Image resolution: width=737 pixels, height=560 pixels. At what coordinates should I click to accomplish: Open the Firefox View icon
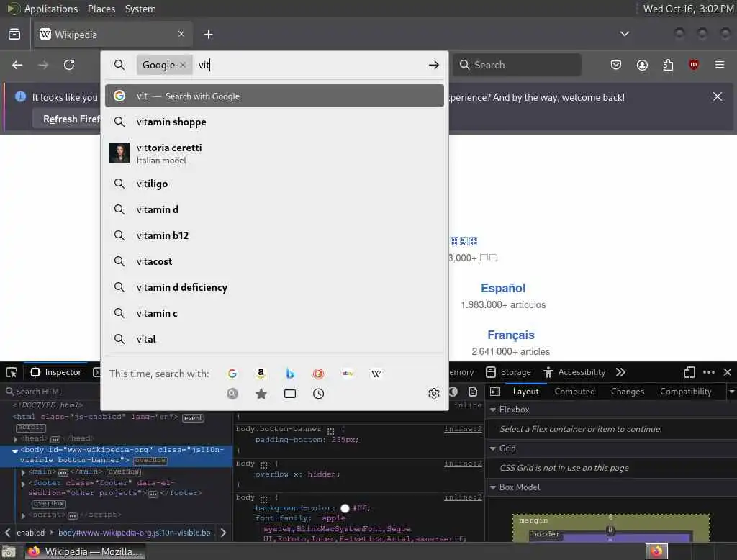[14, 35]
